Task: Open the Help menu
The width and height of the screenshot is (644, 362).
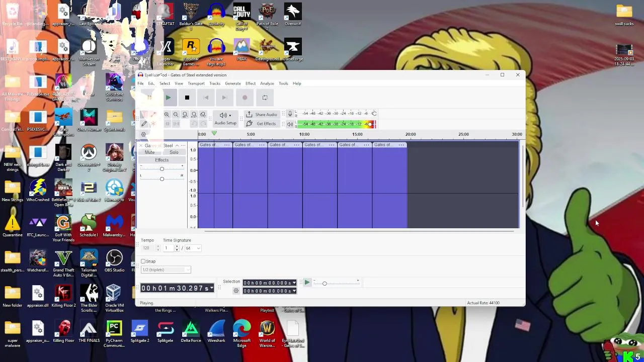Action: tap(297, 83)
